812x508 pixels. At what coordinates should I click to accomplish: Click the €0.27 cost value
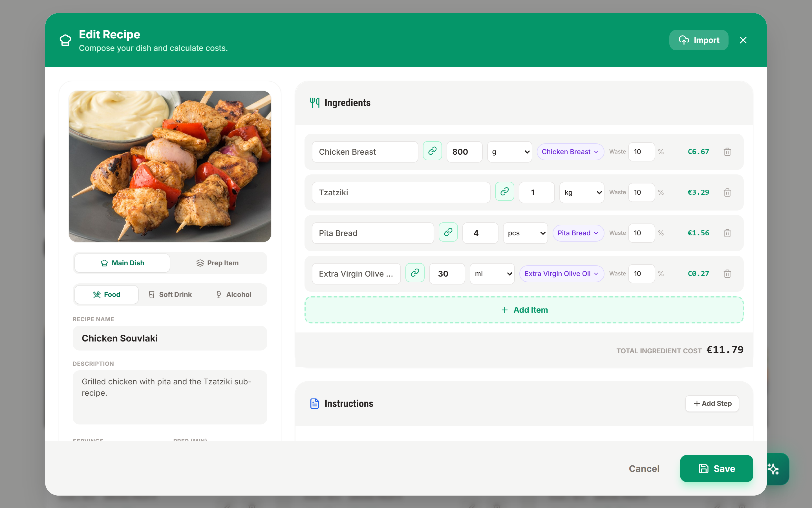(x=698, y=274)
